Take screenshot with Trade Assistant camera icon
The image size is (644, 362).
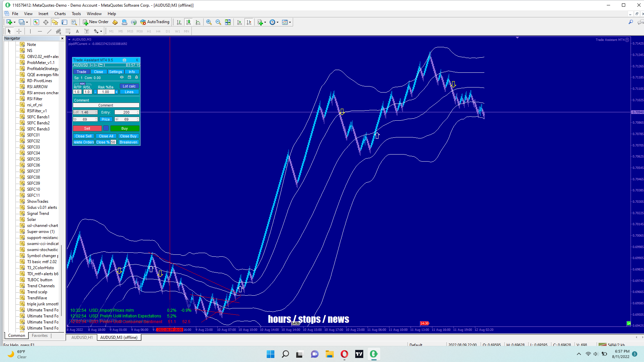tap(124, 60)
